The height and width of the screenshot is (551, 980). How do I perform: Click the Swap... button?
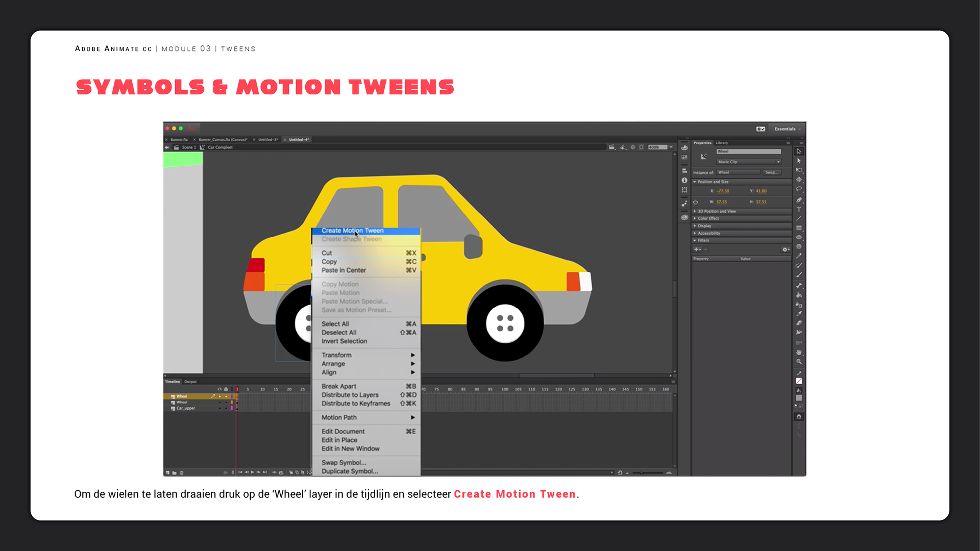click(x=771, y=172)
